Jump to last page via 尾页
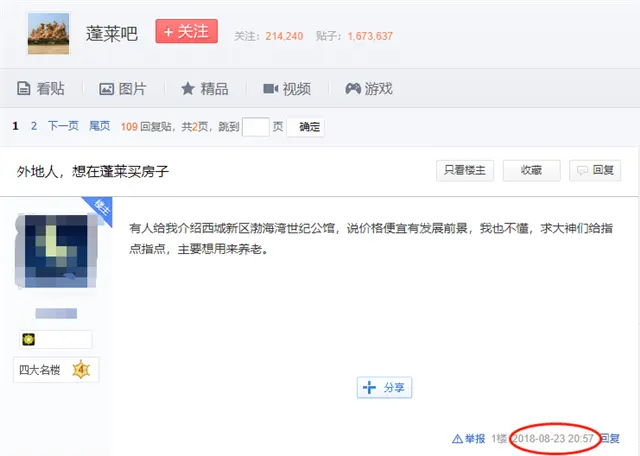The image size is (640, 456). tap(100, 126)
